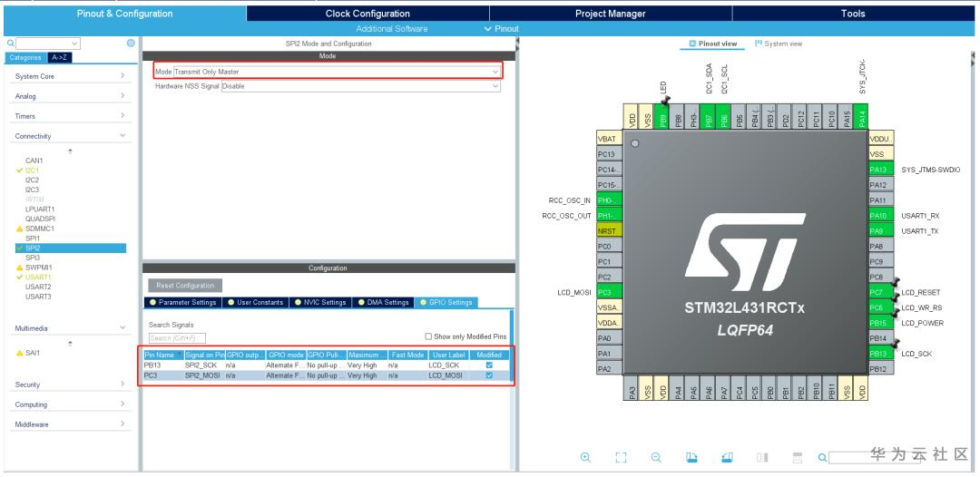Fit the chip to the view
This screenshot has width=980, height=477.
point(621,457)
